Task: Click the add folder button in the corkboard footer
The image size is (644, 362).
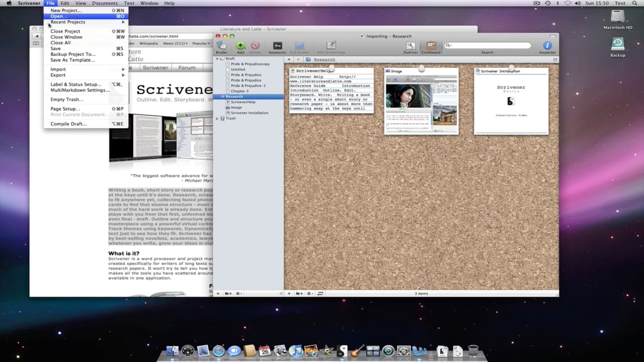Action: point(299,293)
